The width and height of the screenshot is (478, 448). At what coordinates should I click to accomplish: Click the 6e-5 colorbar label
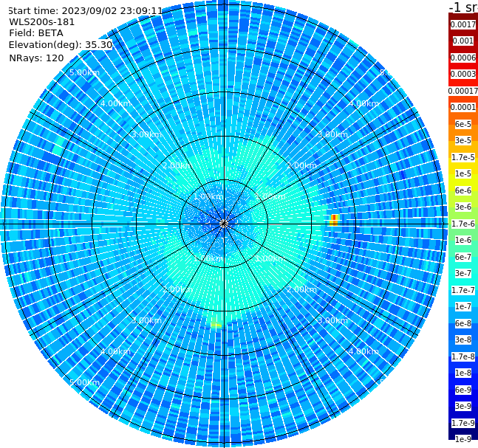463,124
